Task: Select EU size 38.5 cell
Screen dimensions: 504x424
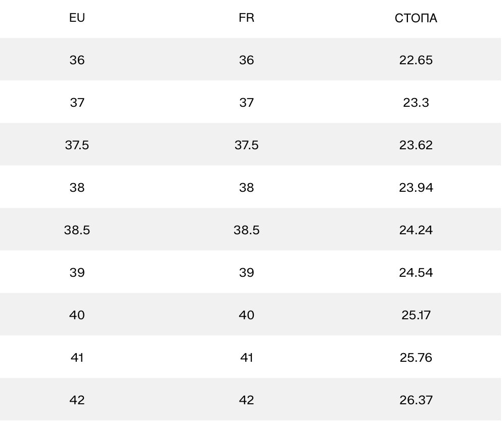Action: tap(77, 230)
